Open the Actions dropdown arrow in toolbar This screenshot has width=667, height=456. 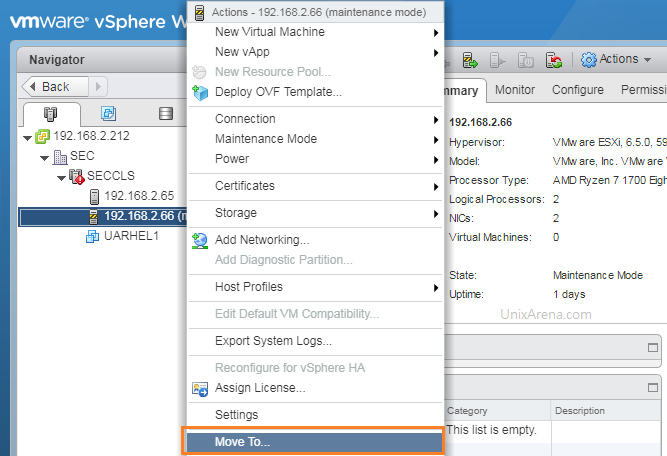647,60
